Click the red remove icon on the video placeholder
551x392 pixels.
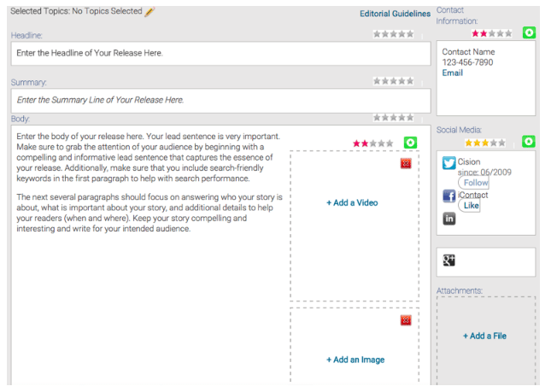[x=406, y=163]
